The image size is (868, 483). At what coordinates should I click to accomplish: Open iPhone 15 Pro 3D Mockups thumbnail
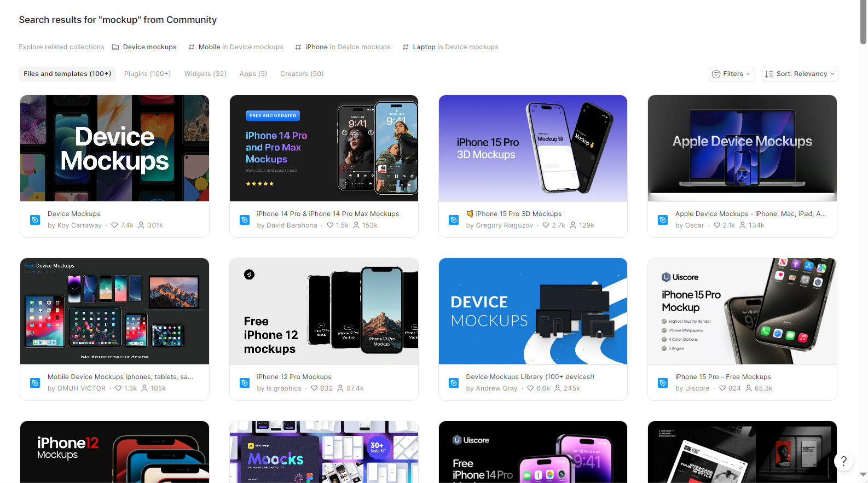click(533, 148)
